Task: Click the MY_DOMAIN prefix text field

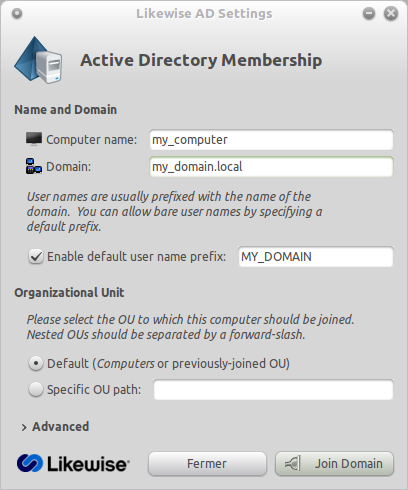Action: [316, 257]
